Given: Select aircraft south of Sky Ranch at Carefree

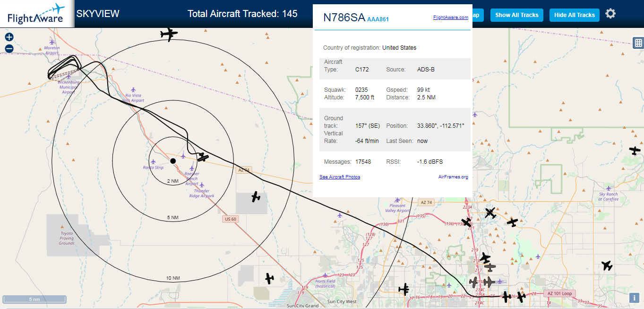Looking at the screenshot, I should (607, 265).
